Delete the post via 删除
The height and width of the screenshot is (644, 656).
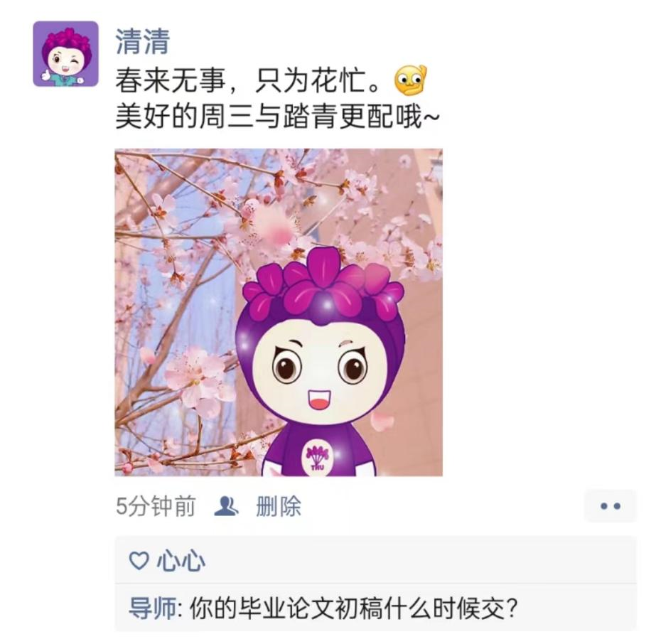tap(279, 506)
